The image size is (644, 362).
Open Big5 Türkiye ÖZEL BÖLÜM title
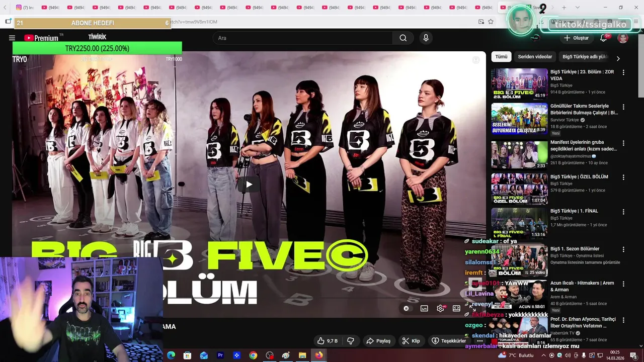coord(579,177)
